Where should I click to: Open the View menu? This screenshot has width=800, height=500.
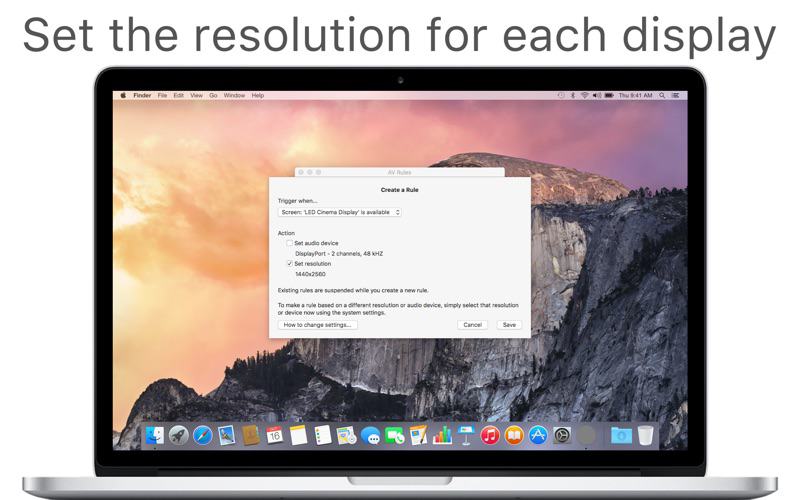(196, 95)
